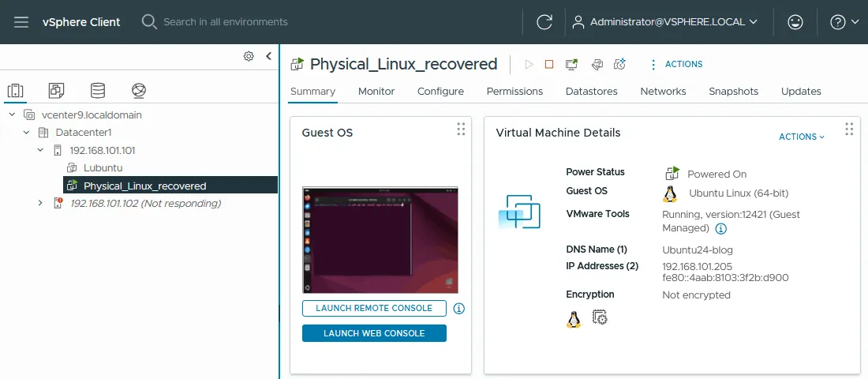Click the VMware Tools info icon
This screenshot has width=868, height=379.
pos(720,228)
